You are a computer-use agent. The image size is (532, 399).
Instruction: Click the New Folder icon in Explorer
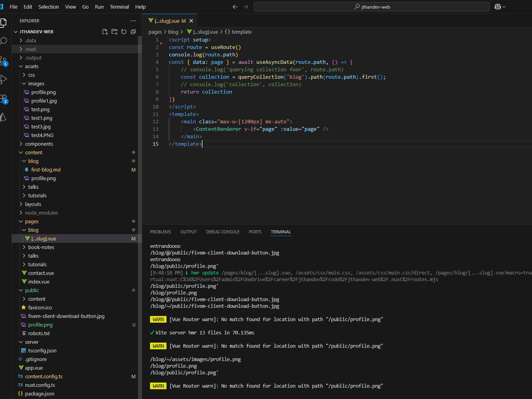(x=114, y=32)
